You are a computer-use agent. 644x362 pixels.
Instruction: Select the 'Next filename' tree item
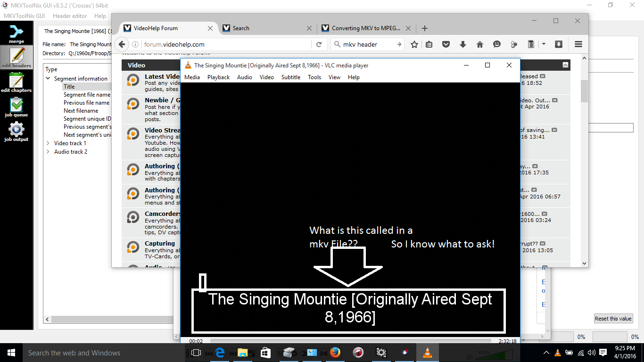81,111
